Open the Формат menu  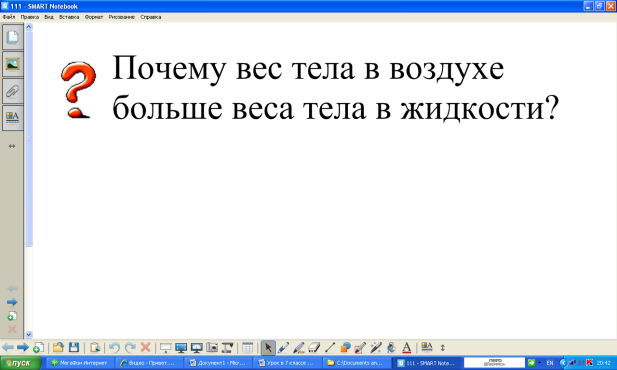94,17
